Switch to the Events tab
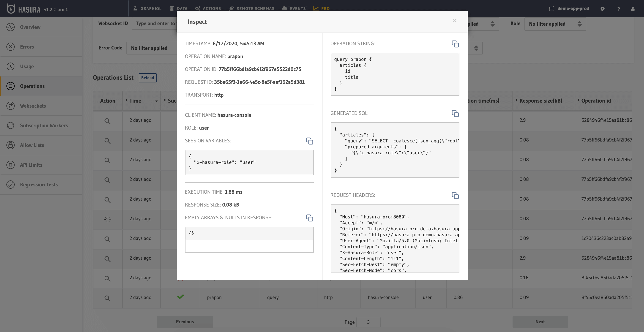Screen dimensions: 644x332 [294, 8]
